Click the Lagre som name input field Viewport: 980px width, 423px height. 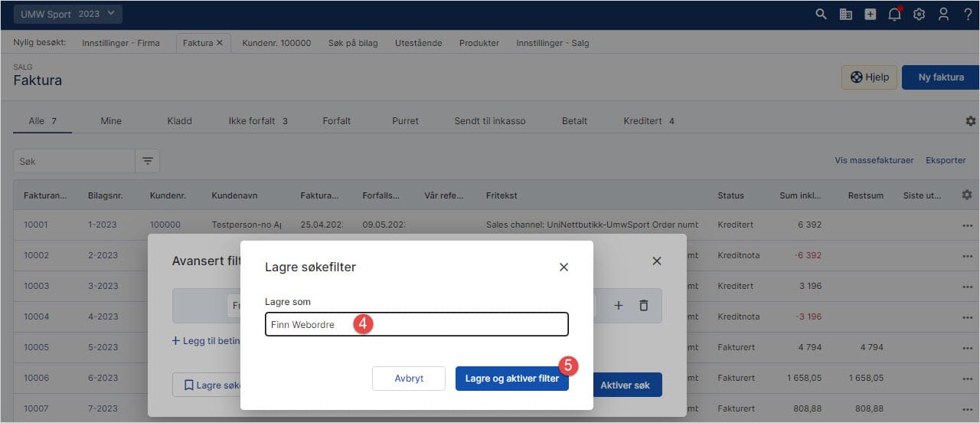tap(416, 324)
